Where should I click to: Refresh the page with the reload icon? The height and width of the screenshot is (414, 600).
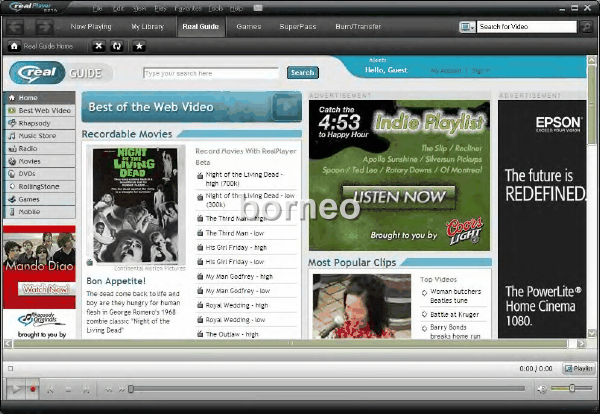(117, 46)
